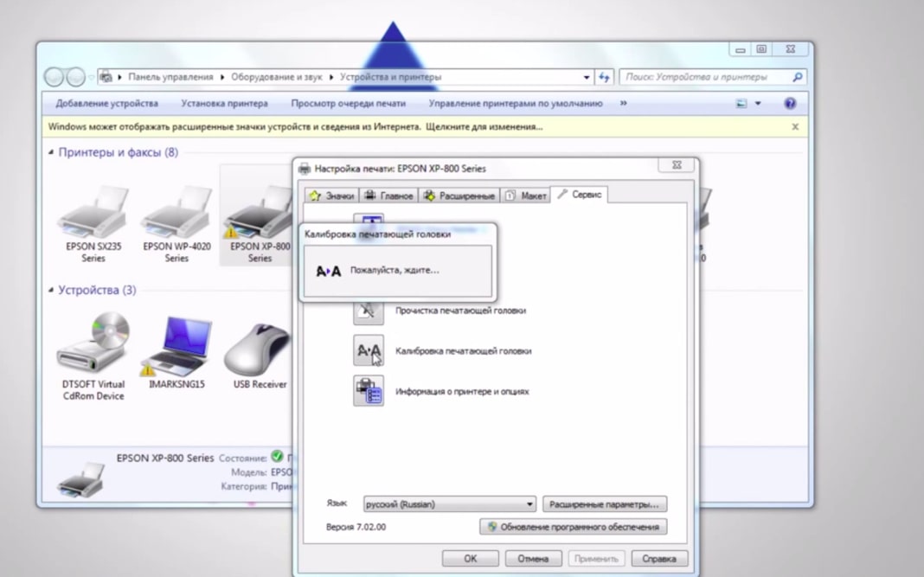The height and width of the screenshot is (577, 924).
Task: Click Устройства и принтеры in the breadcrumb
Action: (x=390, y=77)
